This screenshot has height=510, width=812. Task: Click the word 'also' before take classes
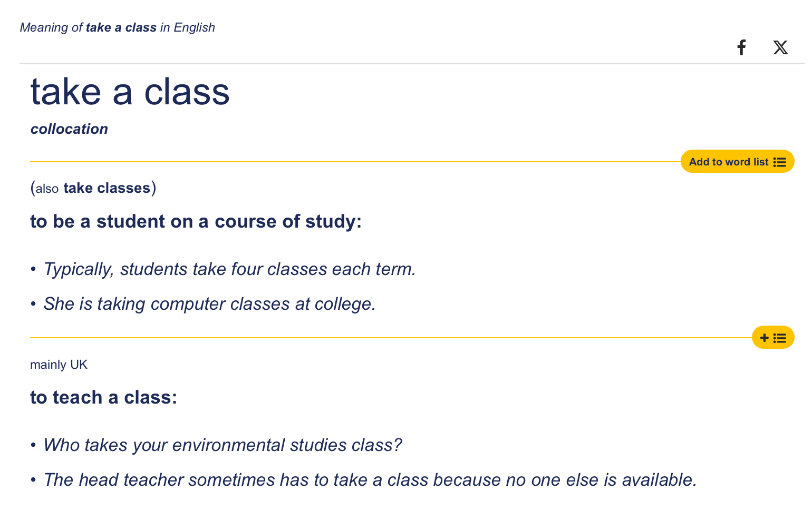click(47, 189)
